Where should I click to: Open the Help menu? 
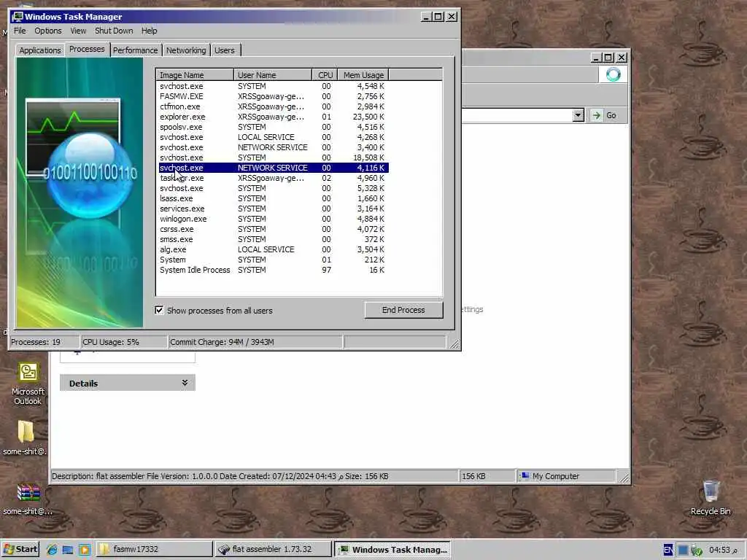coord(149,31)
